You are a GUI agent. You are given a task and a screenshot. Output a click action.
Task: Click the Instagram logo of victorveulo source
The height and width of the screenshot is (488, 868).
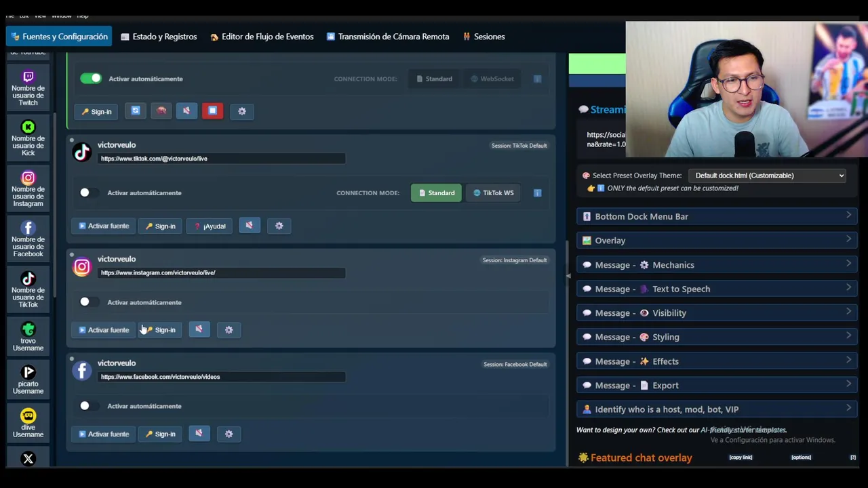click(82, 266)
